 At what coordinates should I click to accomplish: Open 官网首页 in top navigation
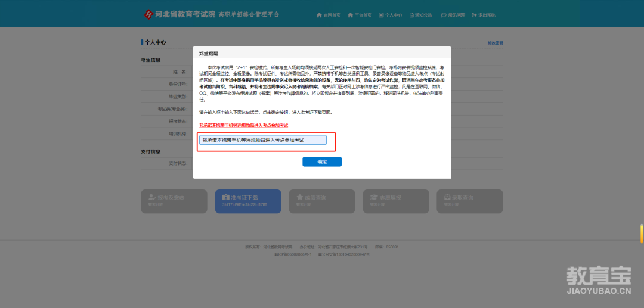(329, 15)
